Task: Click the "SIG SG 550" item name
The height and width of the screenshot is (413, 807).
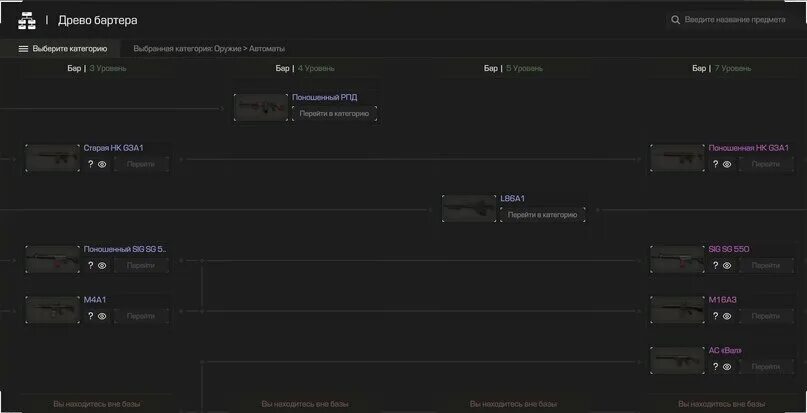Action: (729, 249)
